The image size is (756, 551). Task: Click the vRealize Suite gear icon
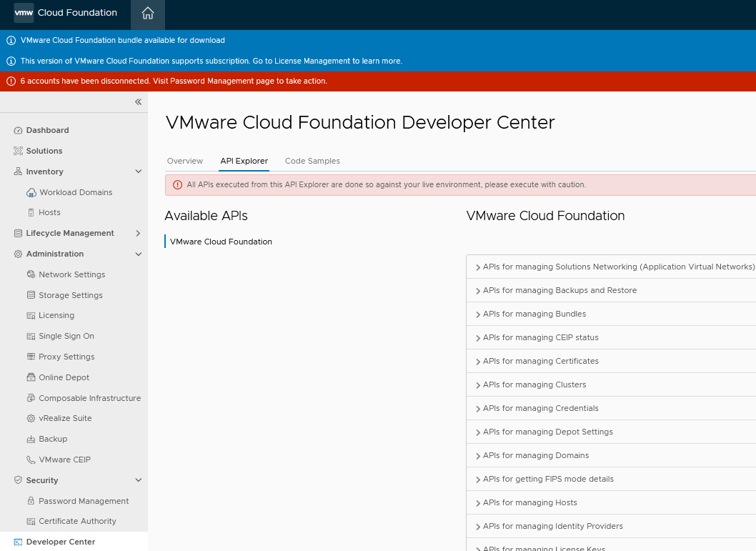point(31,419)
